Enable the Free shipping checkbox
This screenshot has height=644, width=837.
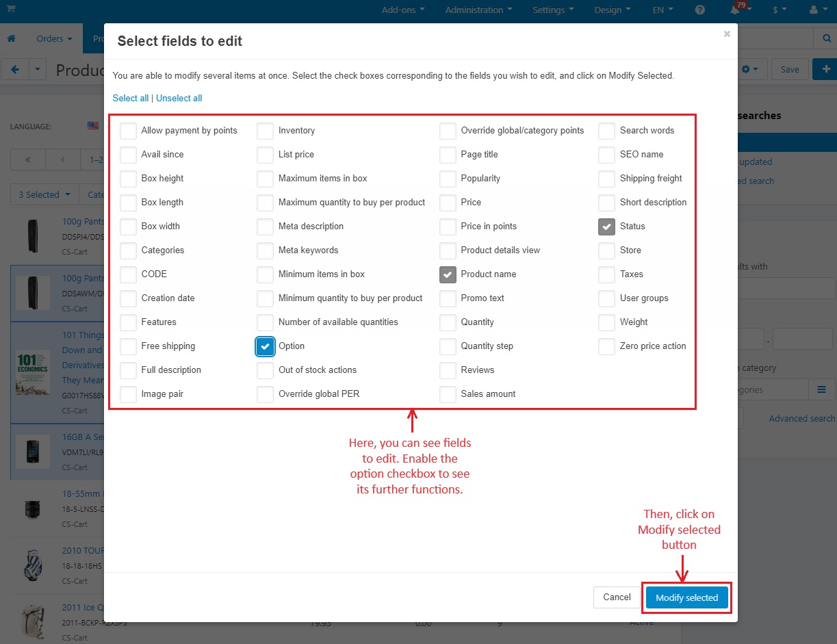click(128, 346)
